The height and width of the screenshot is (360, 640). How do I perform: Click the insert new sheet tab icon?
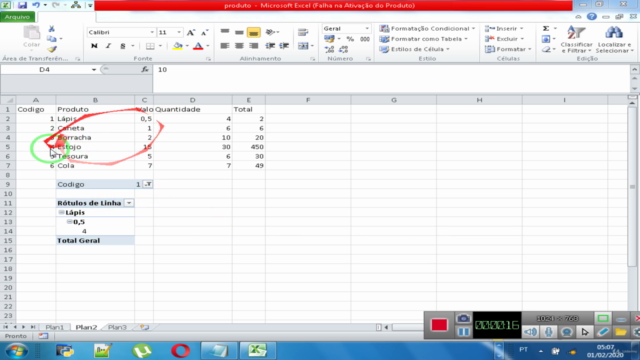coord(144,327)
